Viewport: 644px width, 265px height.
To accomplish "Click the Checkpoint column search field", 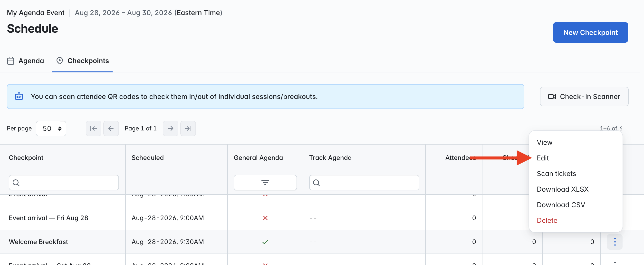I will [64, 183].
